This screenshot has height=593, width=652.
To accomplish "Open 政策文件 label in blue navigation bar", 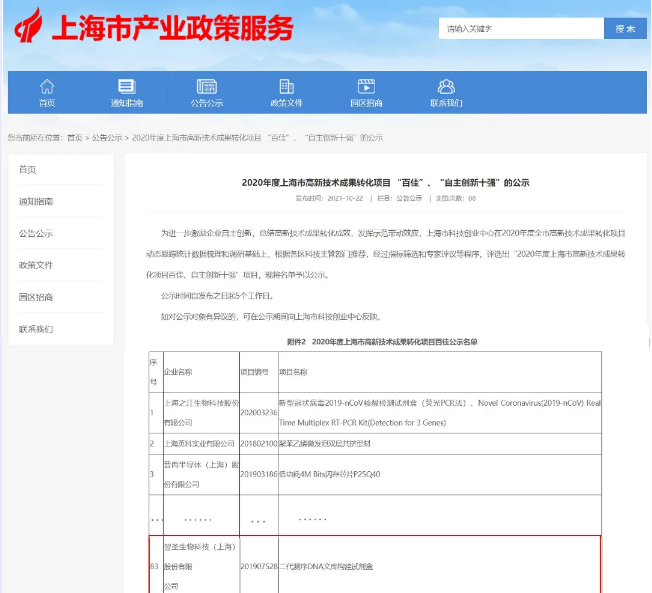I will pyautogui.click(x=286, y=103).
